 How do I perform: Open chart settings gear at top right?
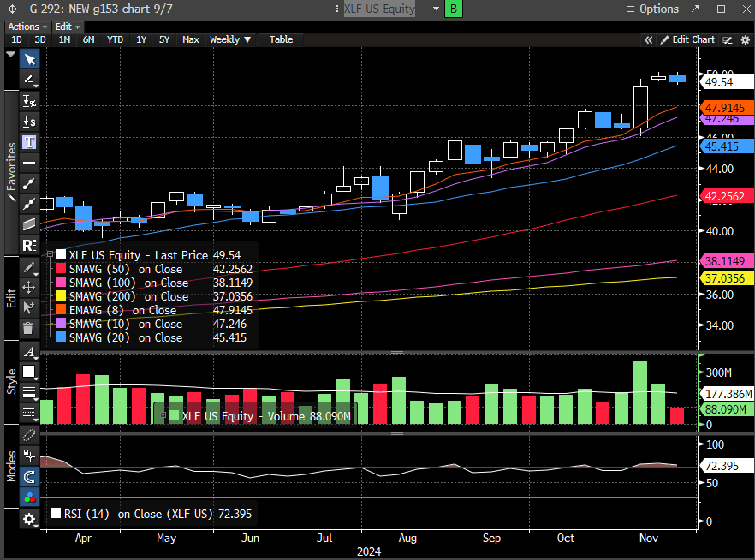pos(745,40)
